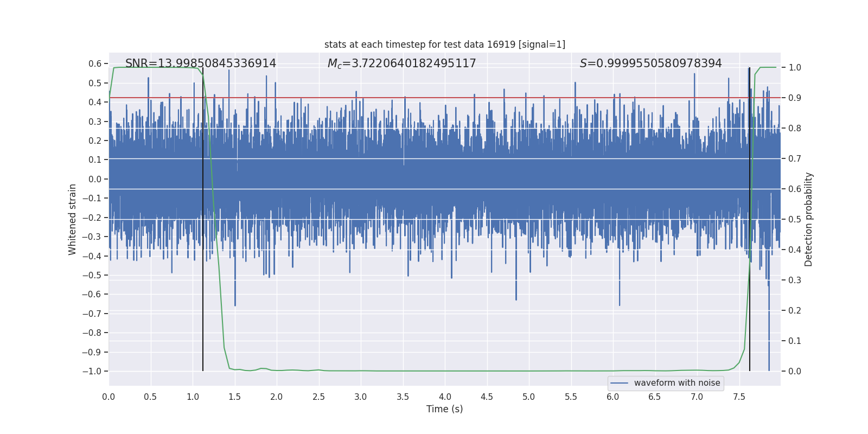Click the 'Detection probability' right axis label
Screen dimensions: 868x434
(x=809, y=219)
